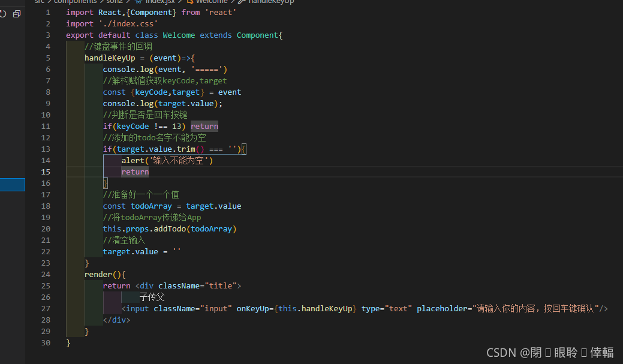Click the comment '//键盘事件的回调'

click(118, 47)
